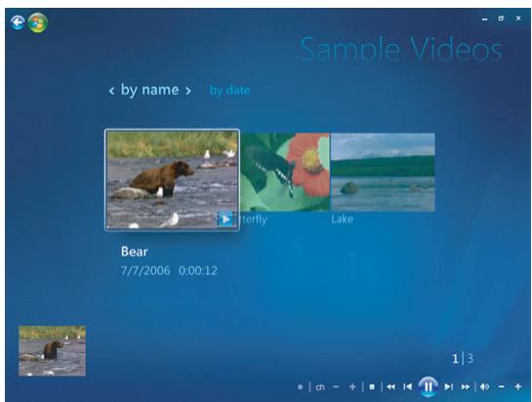Skip to the previous track
Screen dimensions: 532x402
pyautogui.click(x=407, y=386)
